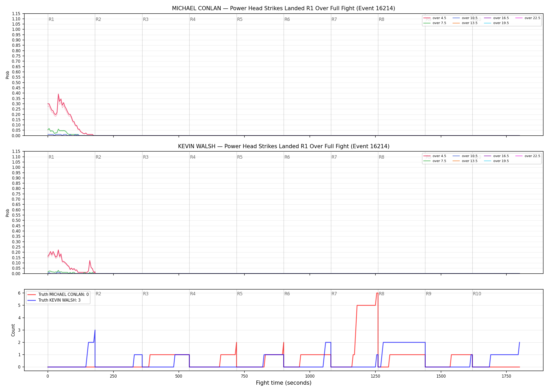
Task: Click the R1 round label in Walsh chart
Action: (x=51, y=157)
